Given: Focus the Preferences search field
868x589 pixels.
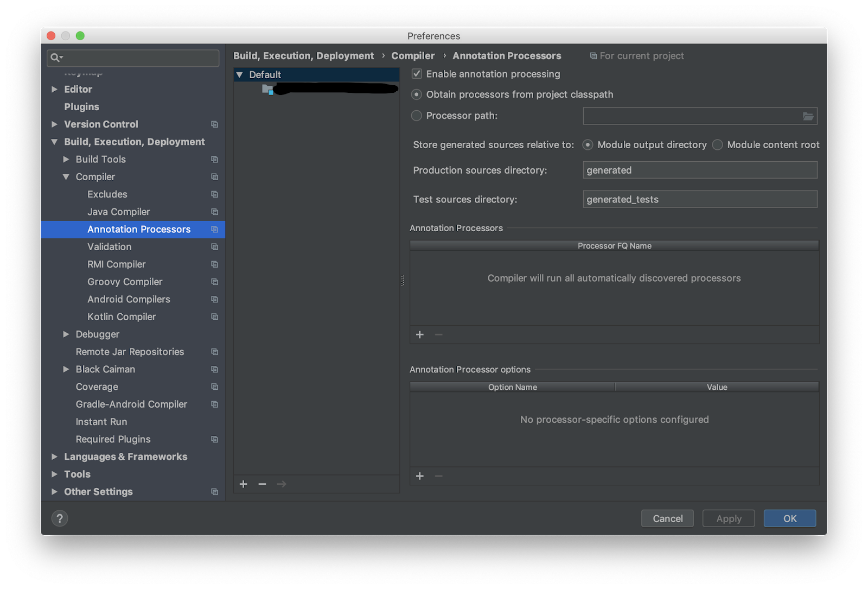Looking at the screenshot, I should pyautogui.click(x=133, y=58).
